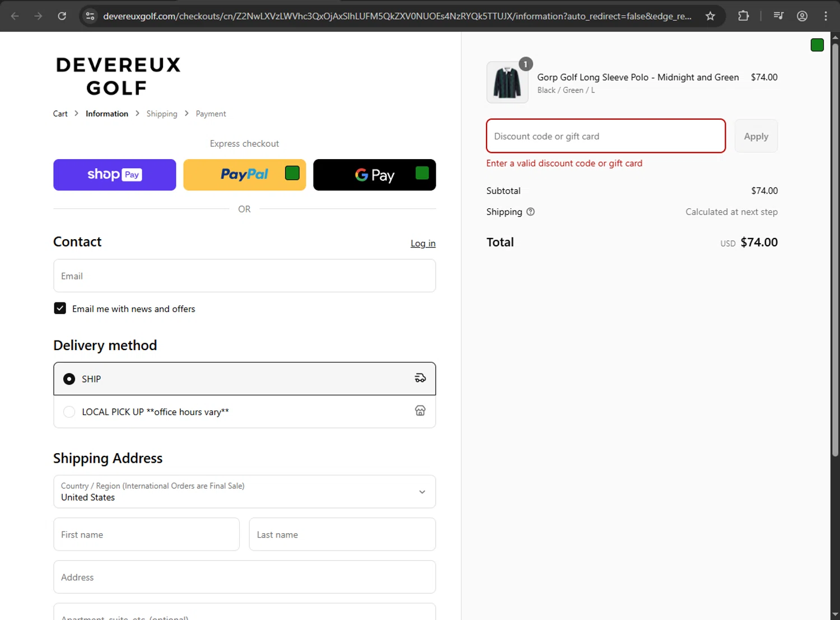The image size is (840, 620).
Task: Check out with PayPal button
Action: click(245, 175)
